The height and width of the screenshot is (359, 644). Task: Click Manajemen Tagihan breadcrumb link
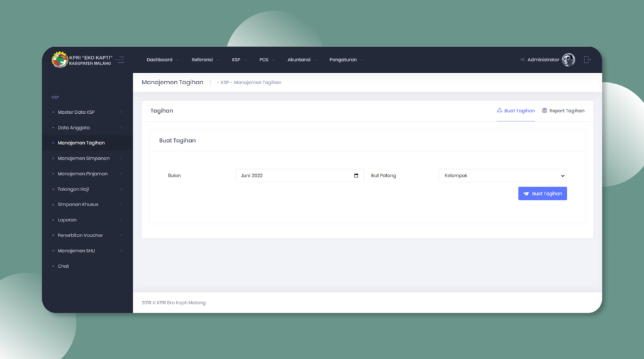[x=257, y=82]
